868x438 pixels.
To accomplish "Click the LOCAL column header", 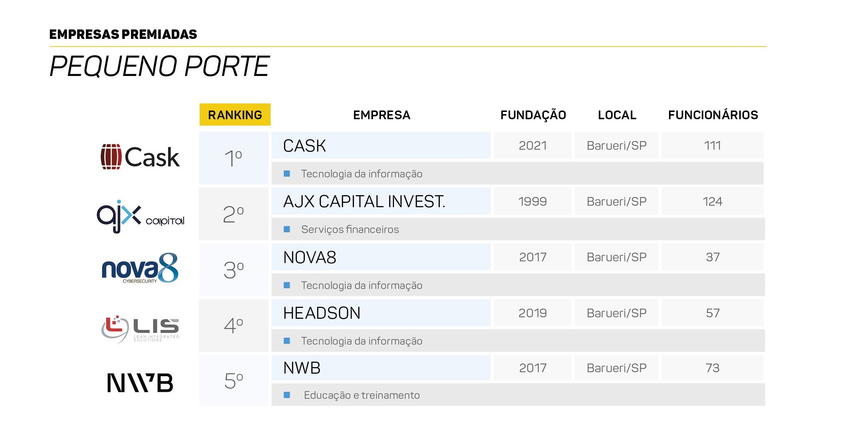I will (617, 115).
